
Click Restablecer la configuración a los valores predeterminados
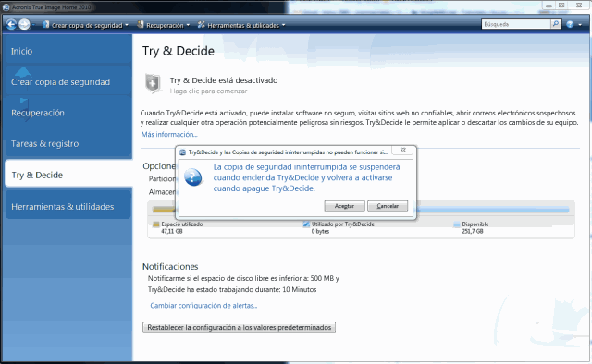tap(239, 327)
